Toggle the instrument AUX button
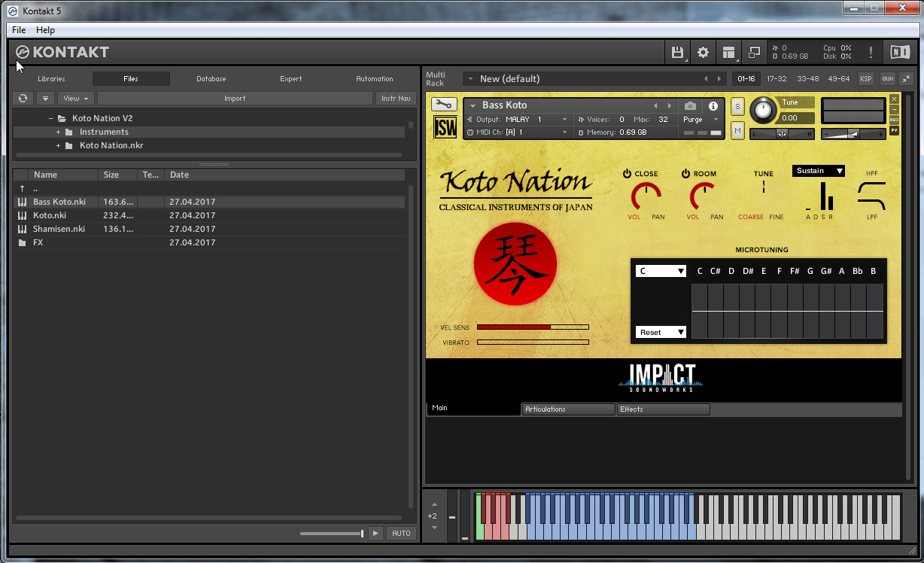This screenshot has height=563, width=924. 894,120
